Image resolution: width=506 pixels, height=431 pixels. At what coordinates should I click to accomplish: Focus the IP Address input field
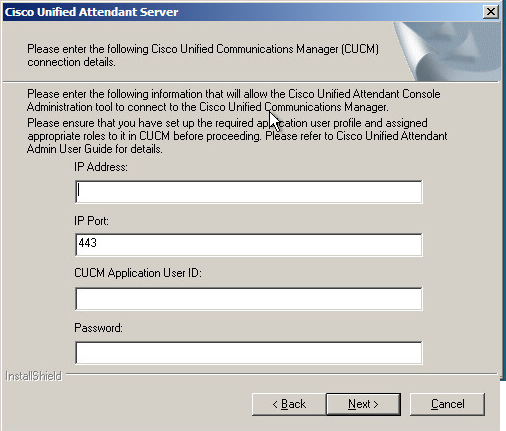pyautogui.click(x=249, y=192)
